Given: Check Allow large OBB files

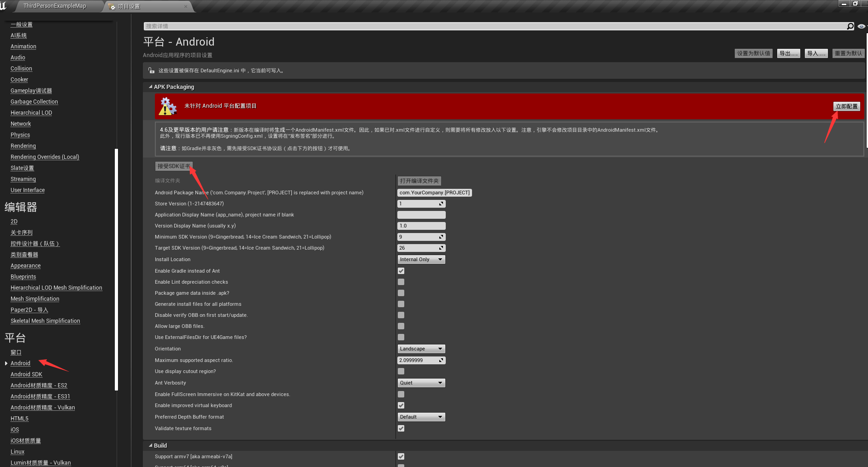Looking at the screenshot, I should click(x=401, y=326).
